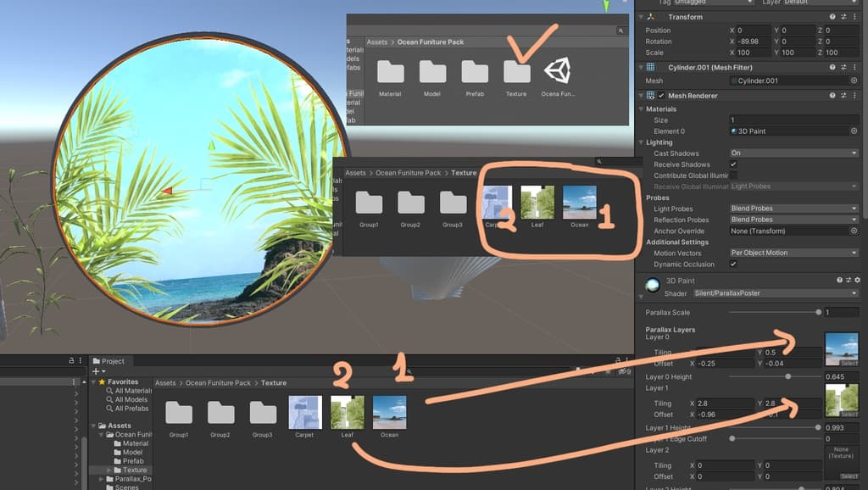Click the Layer 0 Offset X field
The width and height of the screenshot is (868, 490).
pyautogui.click(x=726, y=364)
